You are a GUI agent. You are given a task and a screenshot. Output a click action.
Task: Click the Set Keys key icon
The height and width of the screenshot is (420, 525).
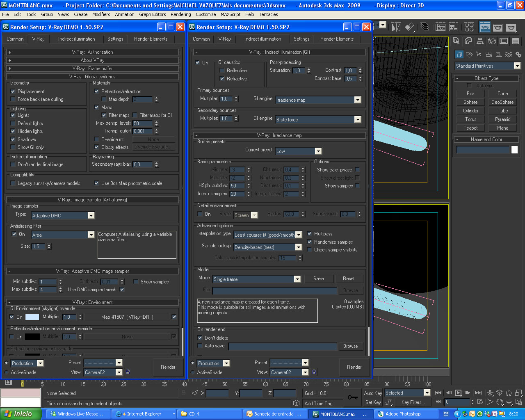pos(353,397)
